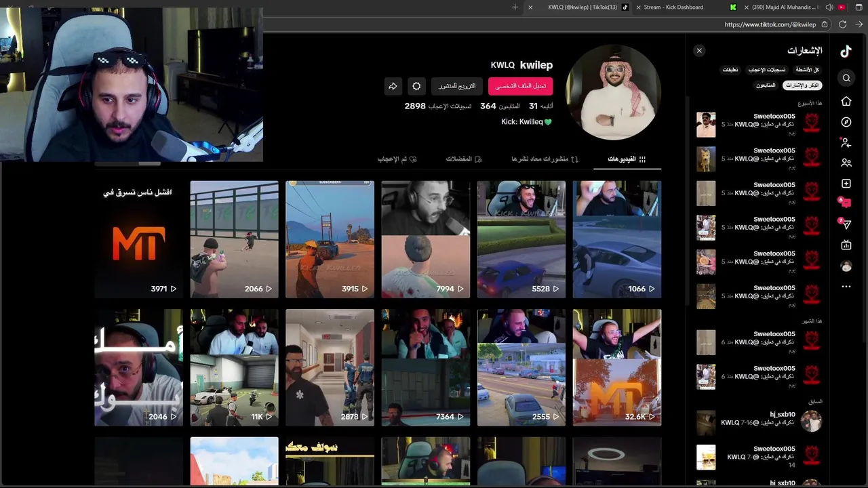This screenshot has width=868, height=488.
Task: Filter notifications by 'كل الأنشطة'
Action: coord(807,70)
